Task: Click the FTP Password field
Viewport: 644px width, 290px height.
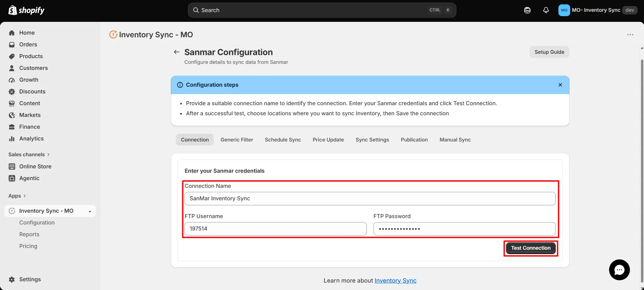Action: point(464,229)
